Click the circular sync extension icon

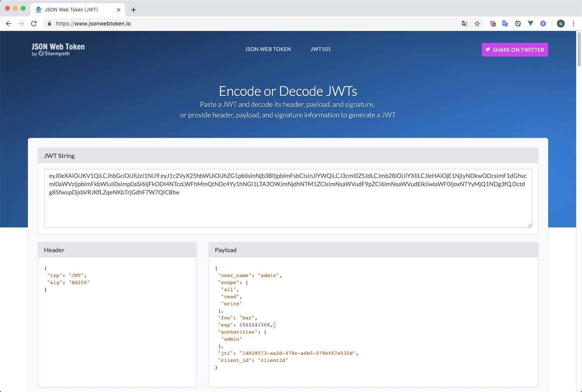tap(518, 24)
